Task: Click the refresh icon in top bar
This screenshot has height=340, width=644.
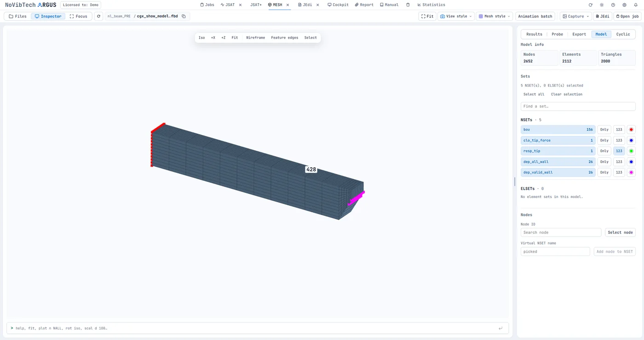Action: click(x=591, y=5)
